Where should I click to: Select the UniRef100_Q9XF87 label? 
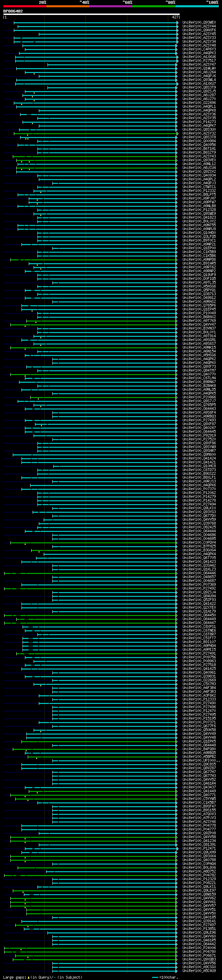click(x=199, y=424)
